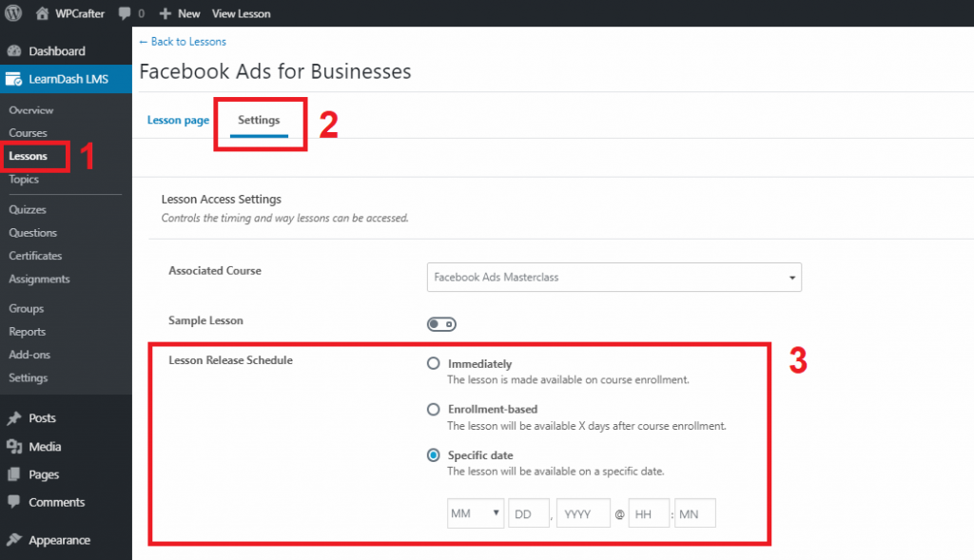Screen dimensions: 974x560
Task: Click the Sample Lesson label
Action: 205,320
